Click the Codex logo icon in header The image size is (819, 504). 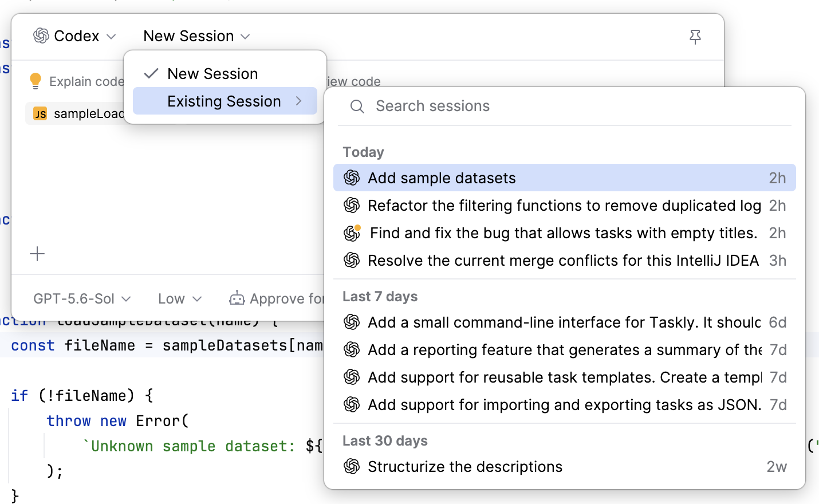(41, 36)
